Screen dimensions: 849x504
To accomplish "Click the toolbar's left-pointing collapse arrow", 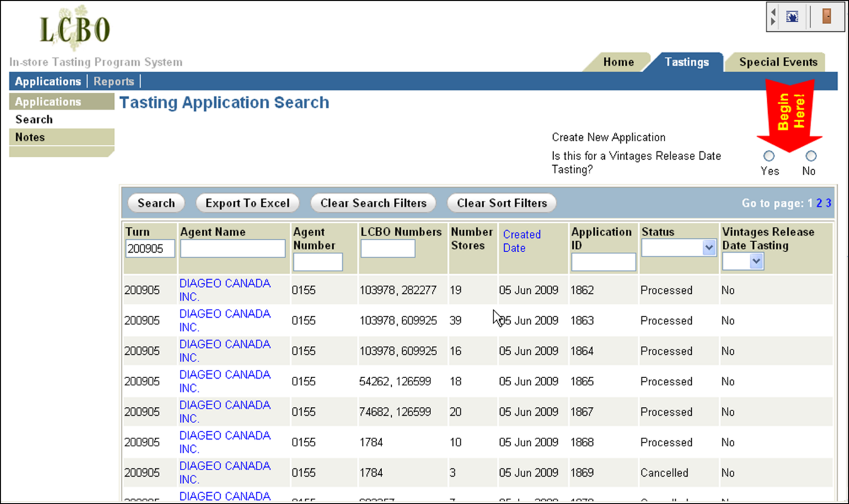I will pos(773,12).
